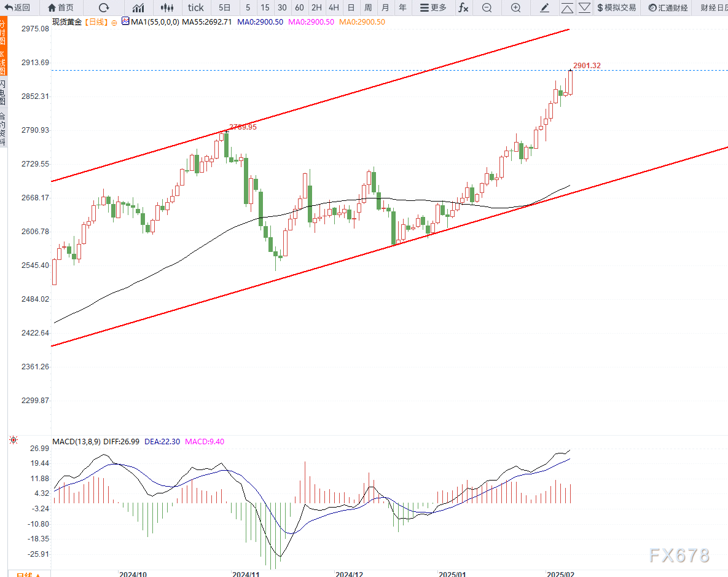
Task: Click the MACD settings gear icon
Action: pyautogui.click(x=14, y=441)
